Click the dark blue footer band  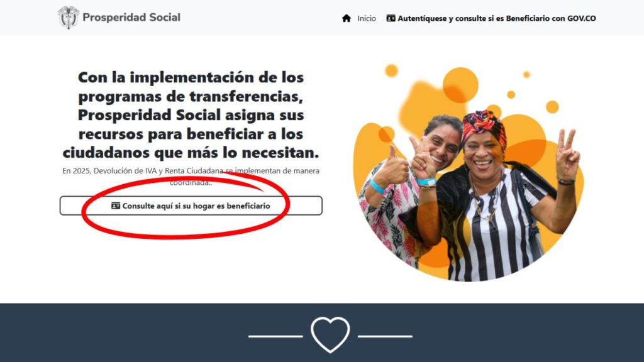(322, 333)
